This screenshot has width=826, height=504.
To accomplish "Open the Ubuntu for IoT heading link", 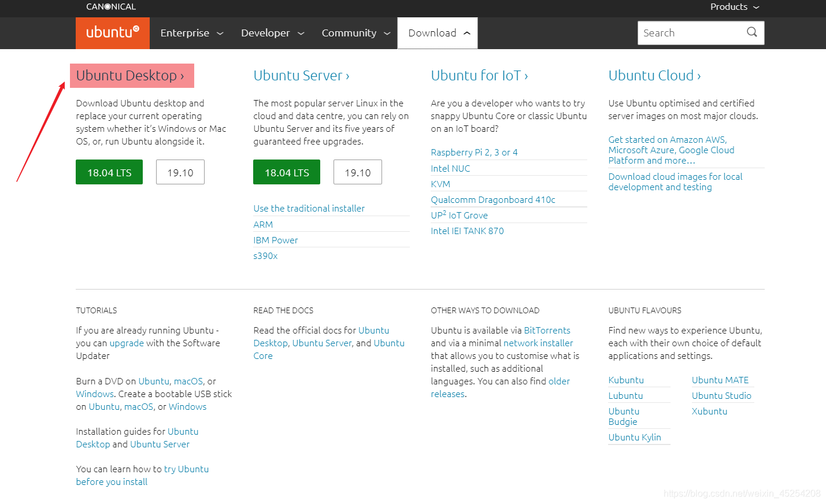I will tap(479, 76).
